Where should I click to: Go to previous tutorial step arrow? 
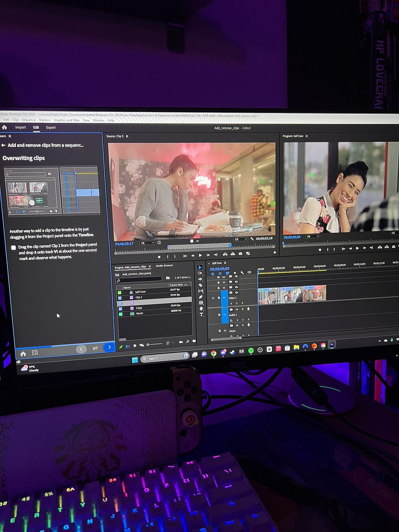pos(81,349)
